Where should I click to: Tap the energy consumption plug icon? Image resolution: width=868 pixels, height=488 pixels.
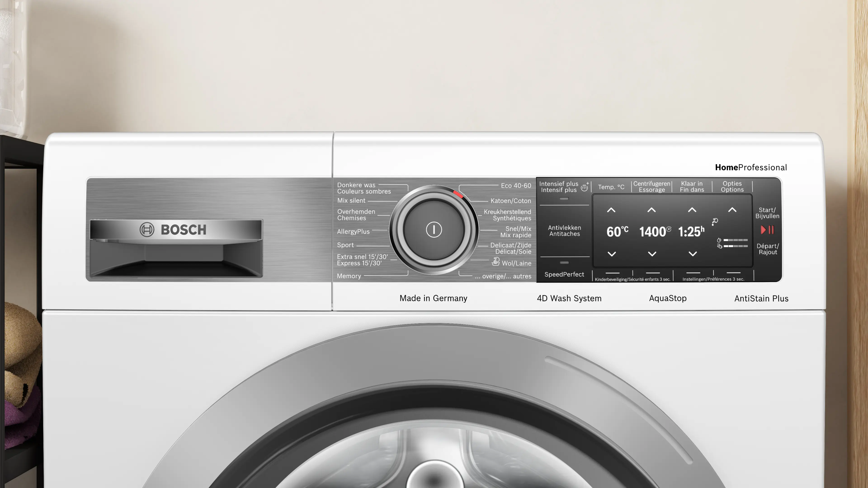pos(719,246)
